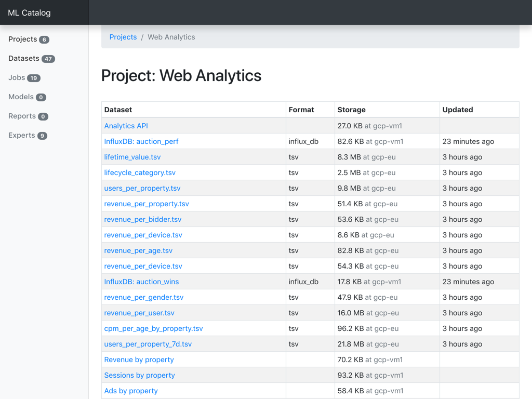Click the 93.2 KB at gcp-vm1 storage cell
This screenshot has width=532, height=399.
point(387,376)
